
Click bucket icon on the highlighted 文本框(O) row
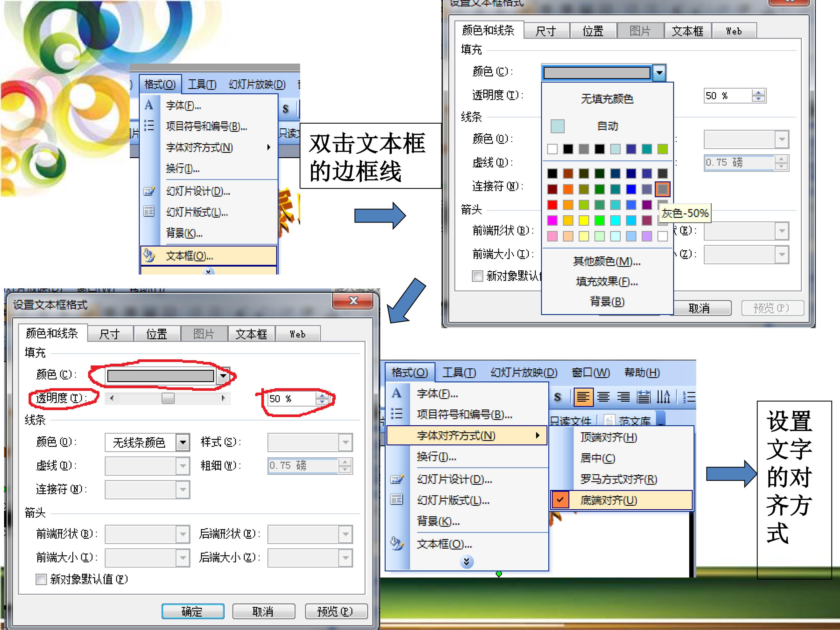149,256
